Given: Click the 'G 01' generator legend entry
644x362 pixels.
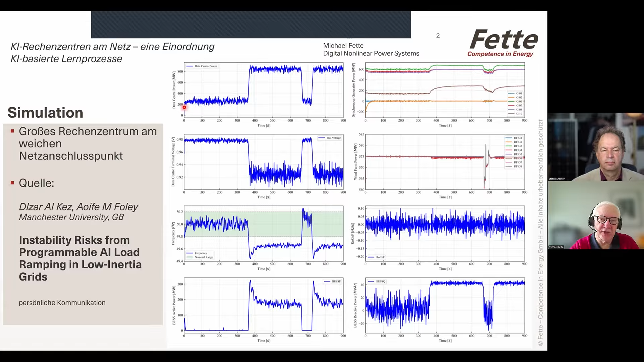Looking at the screenshot, I should (515, 93).
